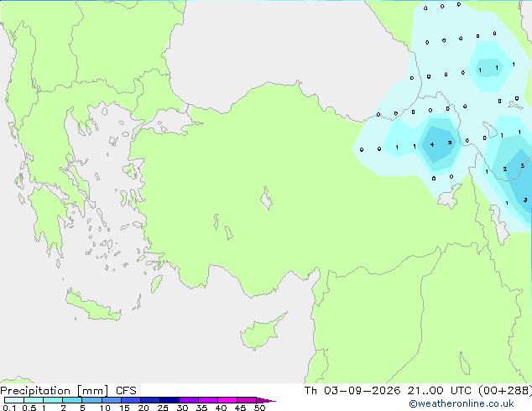Image resolution: width=532 pixels, height=411 pixels.
Task: Click the 'Precipitation [mm] CFS' title text
Action: (68, 391)
